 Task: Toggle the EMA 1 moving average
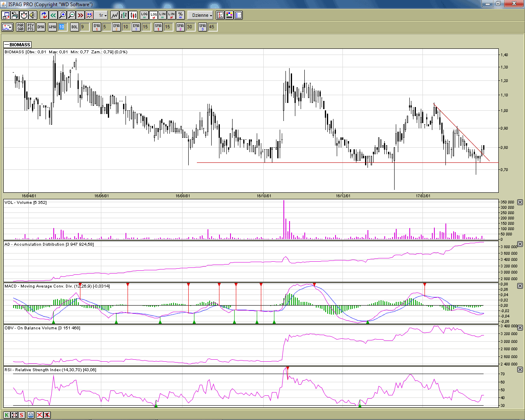click(97, 27)
